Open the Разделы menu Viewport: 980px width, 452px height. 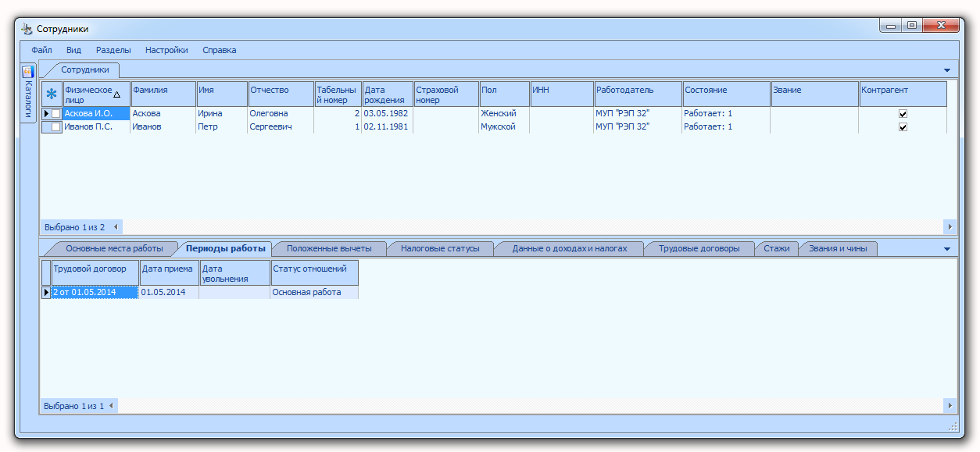(x=113, y=50)
